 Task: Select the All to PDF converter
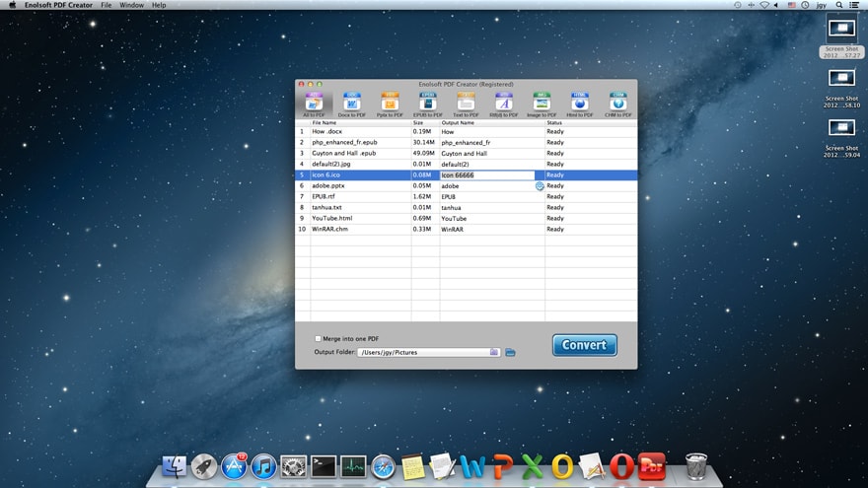pyautogui.click(x=314, y=105)
